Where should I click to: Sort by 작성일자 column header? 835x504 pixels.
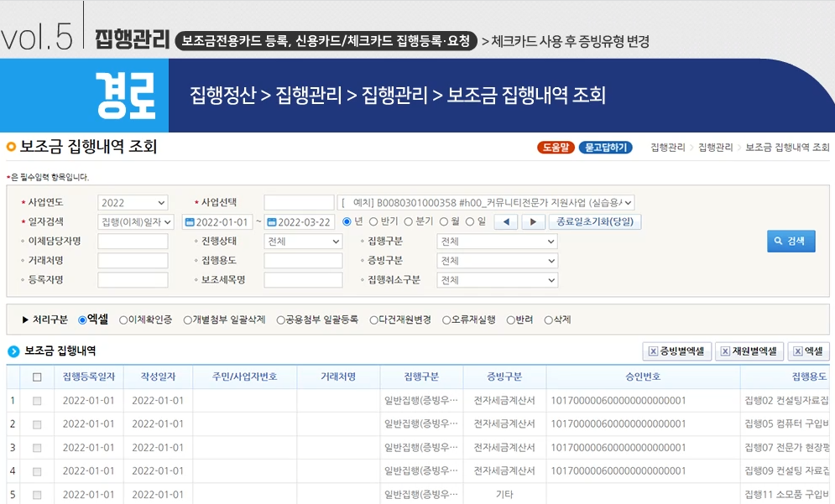coord(158,377)
